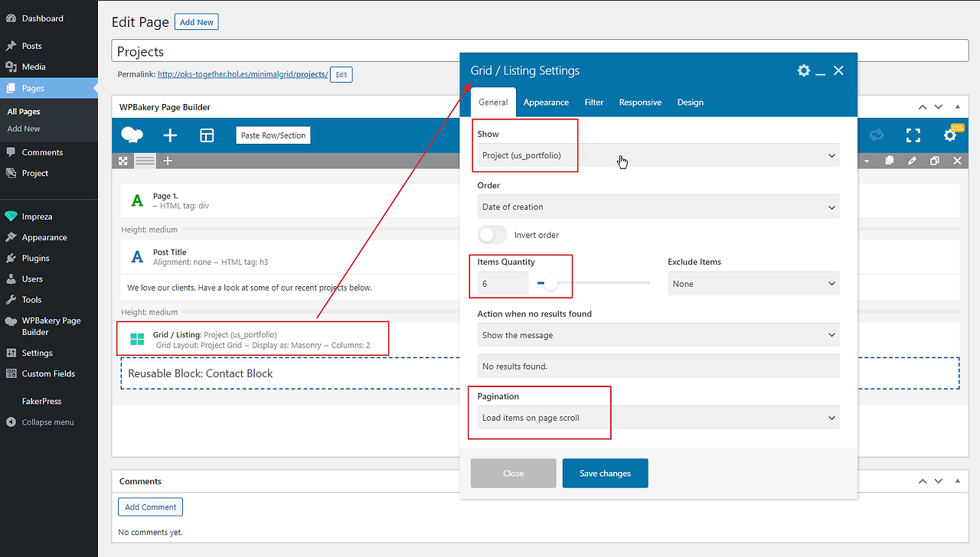The height and width of the screenshot is (557, 980).
Task: Click the faded switch-mode arrows icon
Action: (877, 135)
